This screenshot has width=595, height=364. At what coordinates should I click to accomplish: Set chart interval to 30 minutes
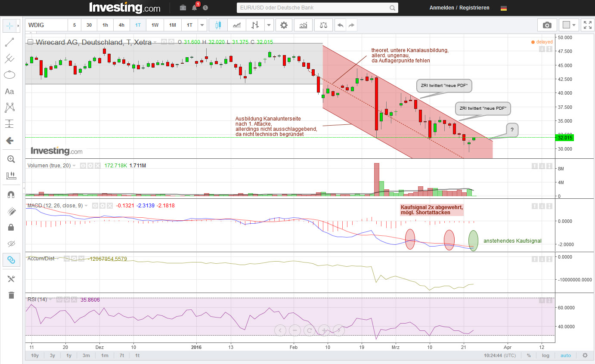click(x=89, y=25)
